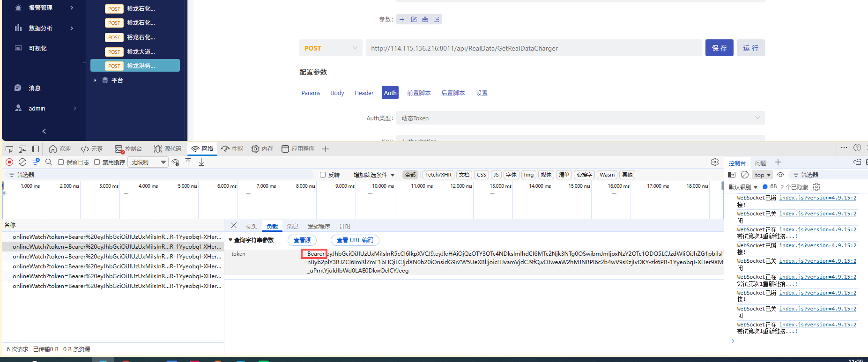Expand the Auth类型 动态Token dropdown
Image resolution: width=868 pixels, height=362 pixels.
[x=580, y=118]
